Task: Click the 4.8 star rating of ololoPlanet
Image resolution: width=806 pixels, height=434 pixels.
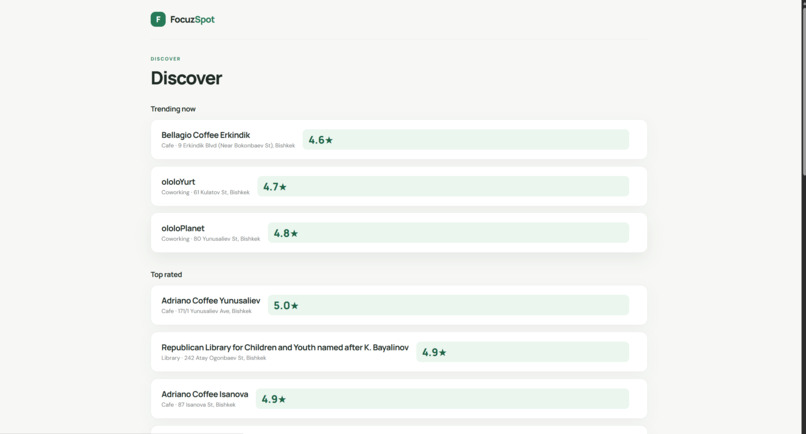Action: (448, 233)
